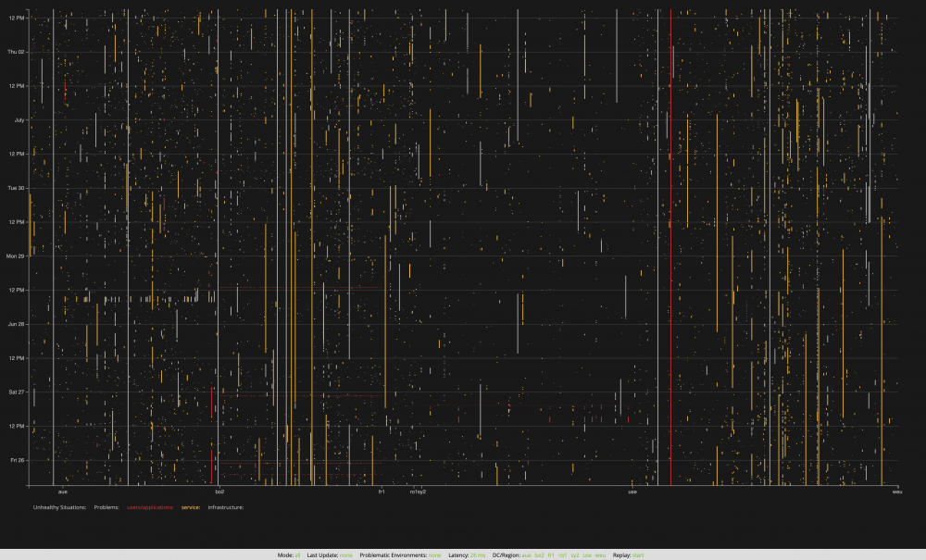
Task: Select the weu region filter in status bar
Action: tap(598, 554)
